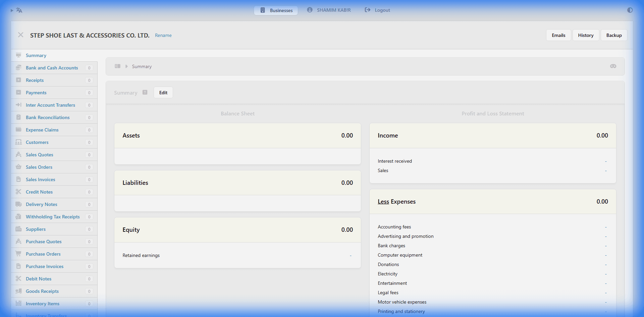Click the businesses icon in the breadcrumb bar
The width and height of the screenshot is (644, 317).
click(117, 66)
